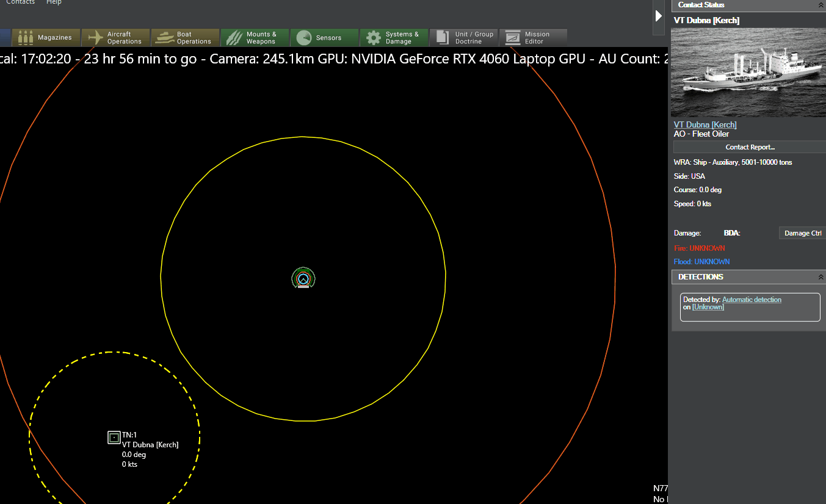The height and width of the screenshot is (504, 826).
Task: Open the Help menu
Action: [x=54, y=2]
